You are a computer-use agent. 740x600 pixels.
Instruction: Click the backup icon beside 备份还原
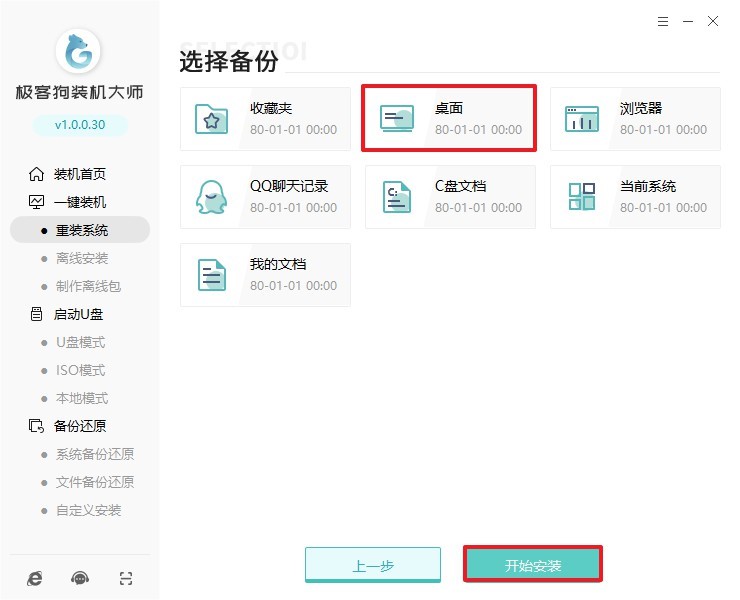[36, 426]
